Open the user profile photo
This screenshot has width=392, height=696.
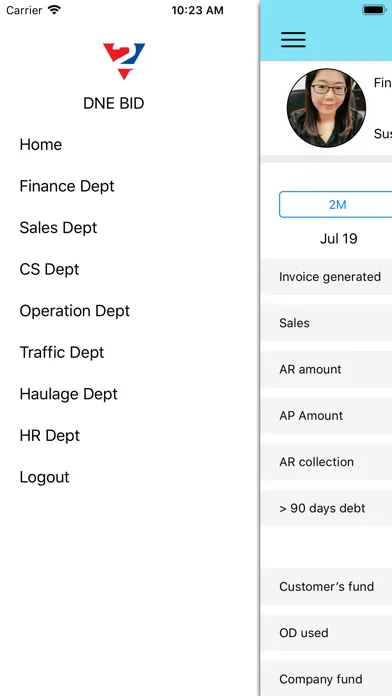[x=326, y=107]
